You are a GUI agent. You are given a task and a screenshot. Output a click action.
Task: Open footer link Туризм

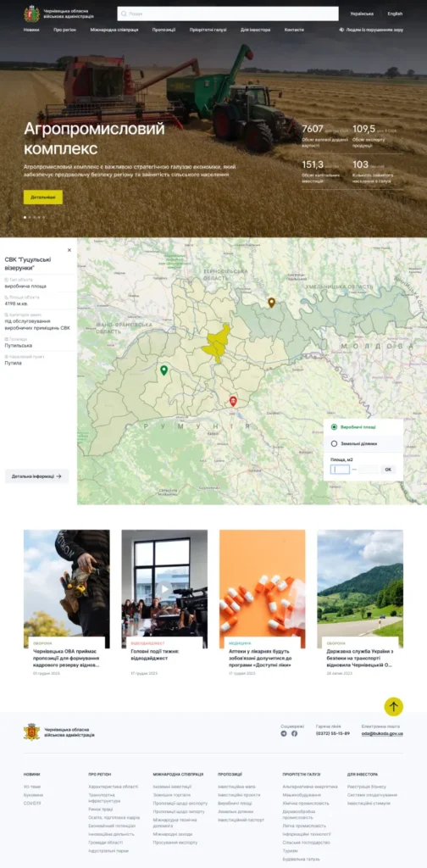(291, 851)
